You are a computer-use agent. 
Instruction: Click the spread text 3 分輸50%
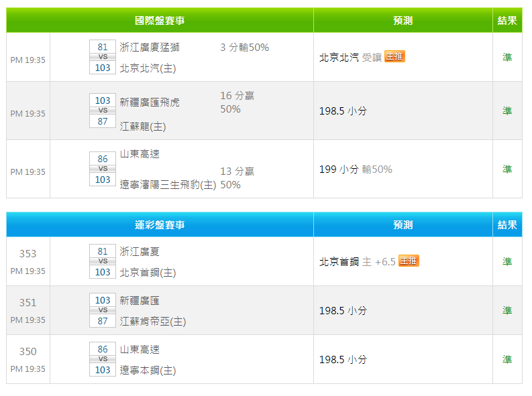(245, 47)
